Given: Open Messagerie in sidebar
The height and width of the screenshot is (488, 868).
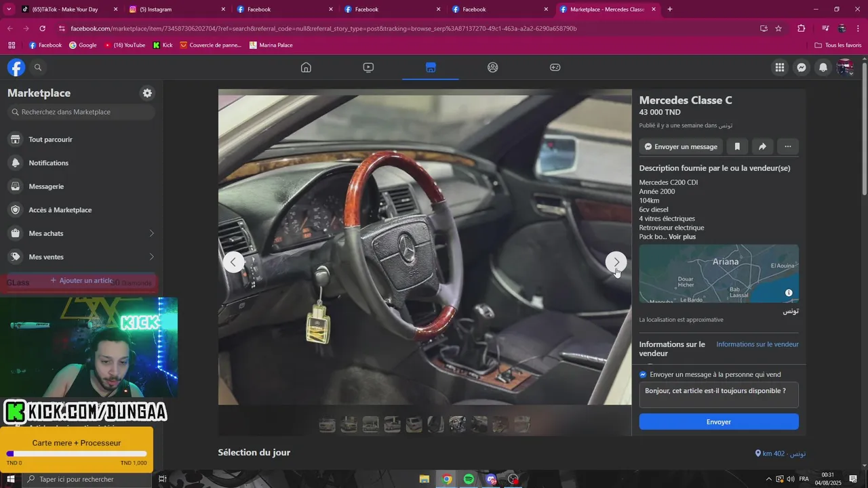Looking at the screenshot, I should 81,186.
